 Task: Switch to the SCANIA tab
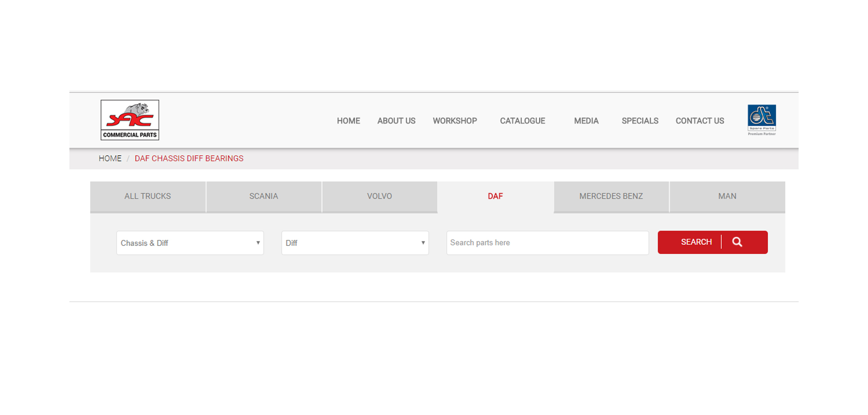click(264, 197)
